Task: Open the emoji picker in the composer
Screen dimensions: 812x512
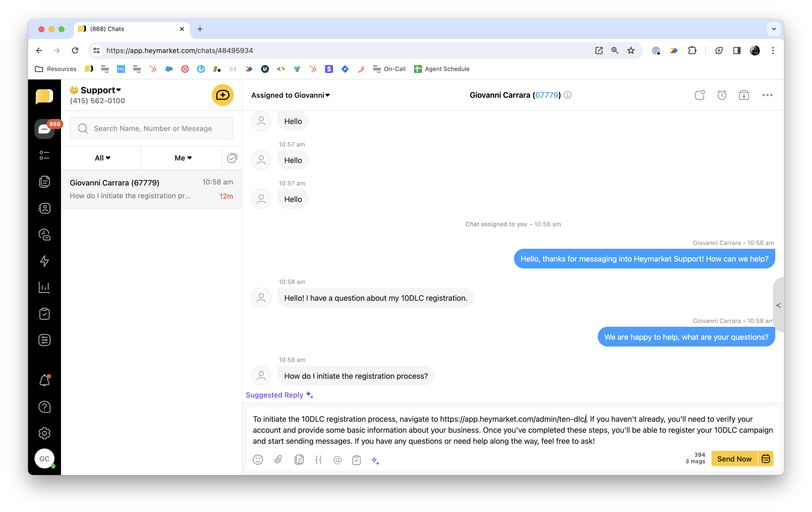Action: click(x=258, y=460)
